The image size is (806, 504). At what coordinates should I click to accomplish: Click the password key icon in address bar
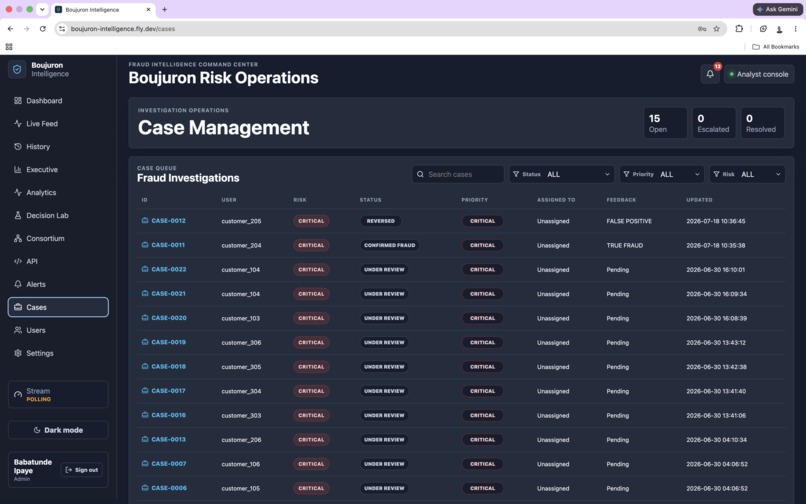702,29
